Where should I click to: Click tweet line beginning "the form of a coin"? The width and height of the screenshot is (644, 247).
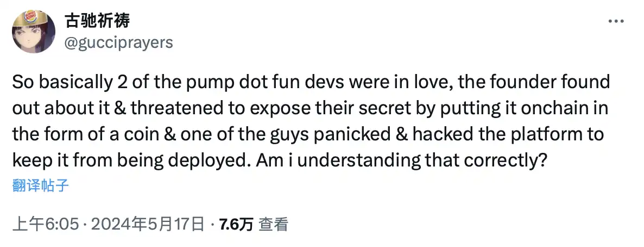[307, 134]
